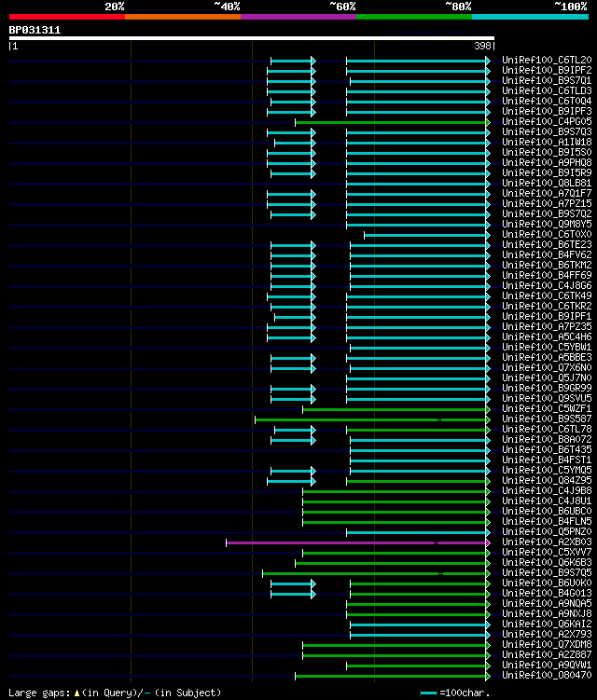The image size is (597, 700).
Task: Select UniRef100_B9S7Q3 hit name
Action: (x=547, y=131)
